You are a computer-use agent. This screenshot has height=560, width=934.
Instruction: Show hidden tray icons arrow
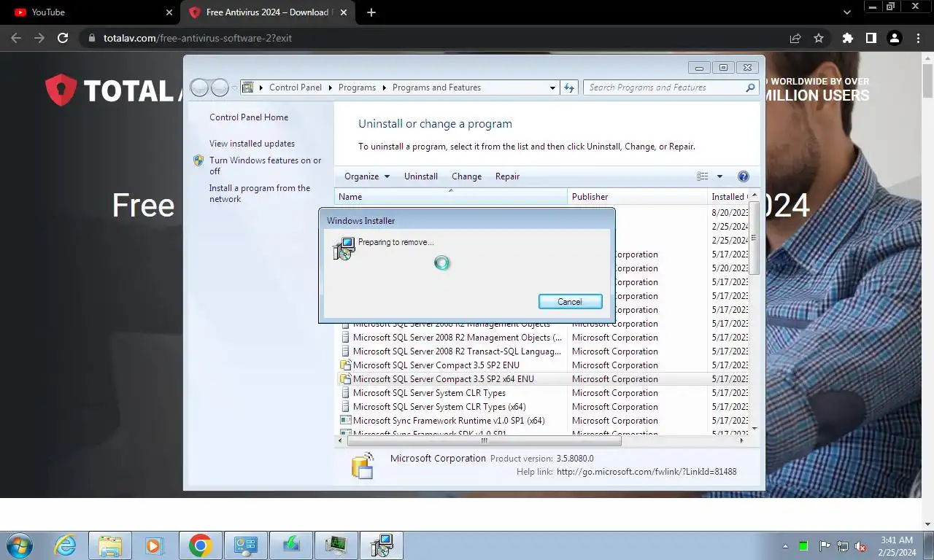[785, 546]
